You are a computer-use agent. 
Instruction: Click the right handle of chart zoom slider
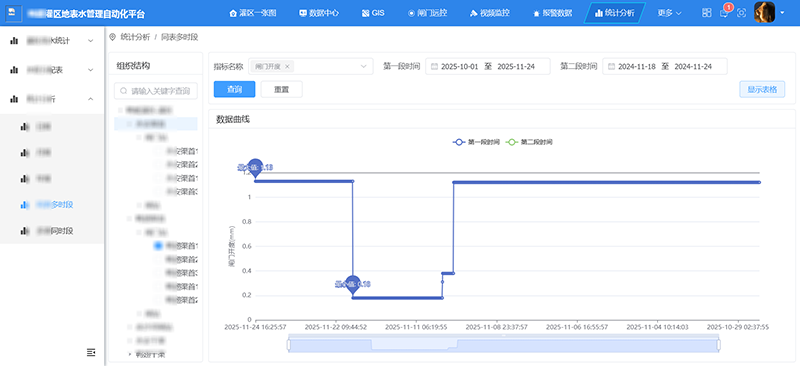(719, 345)
